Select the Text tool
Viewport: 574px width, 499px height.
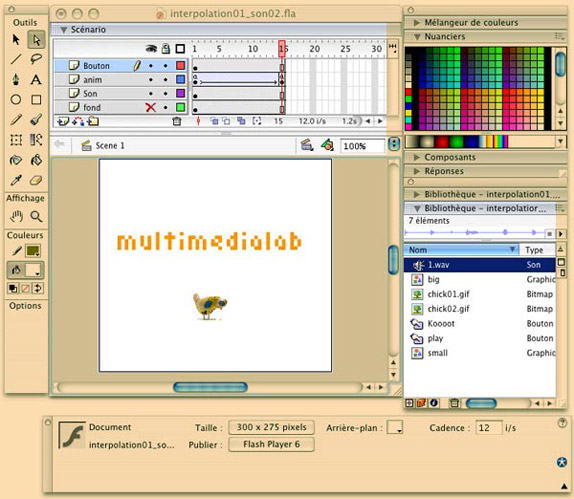36,79
